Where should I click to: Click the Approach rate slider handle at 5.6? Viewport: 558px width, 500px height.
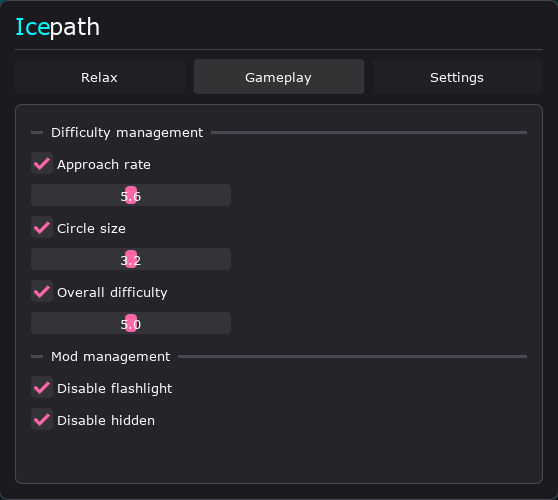click(131, 195)
